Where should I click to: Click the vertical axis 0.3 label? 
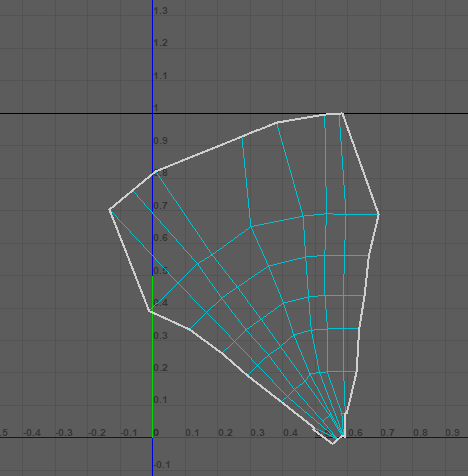[x=161, y=335]
